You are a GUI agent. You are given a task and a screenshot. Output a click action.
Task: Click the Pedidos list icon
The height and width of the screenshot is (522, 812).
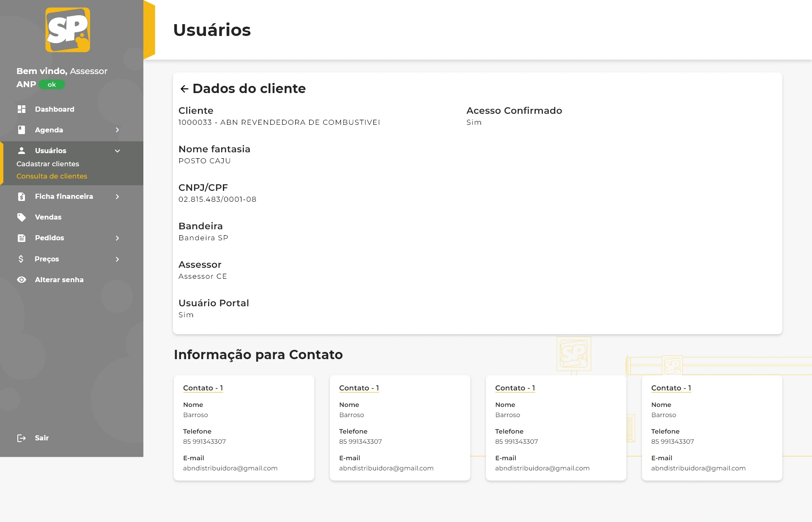pyautogui.click(x=22, y=238)
